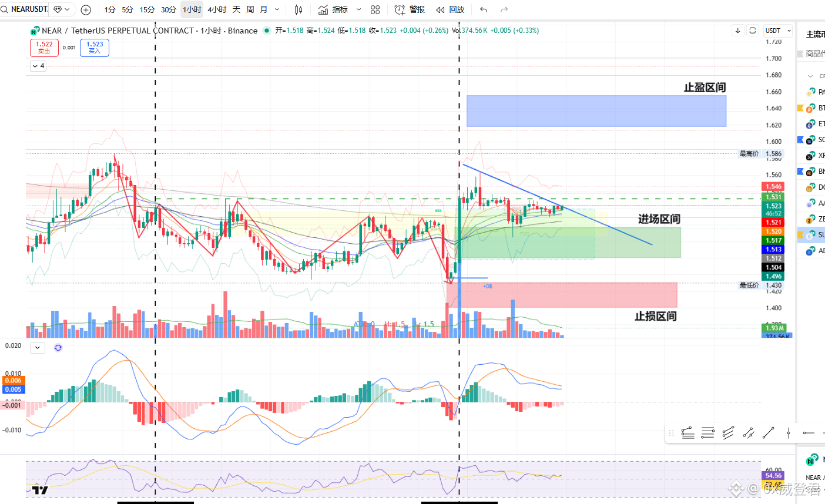The image size is (825, 504).
Task: Select the trend line drawing tool
Action: (x=768, y=434)
